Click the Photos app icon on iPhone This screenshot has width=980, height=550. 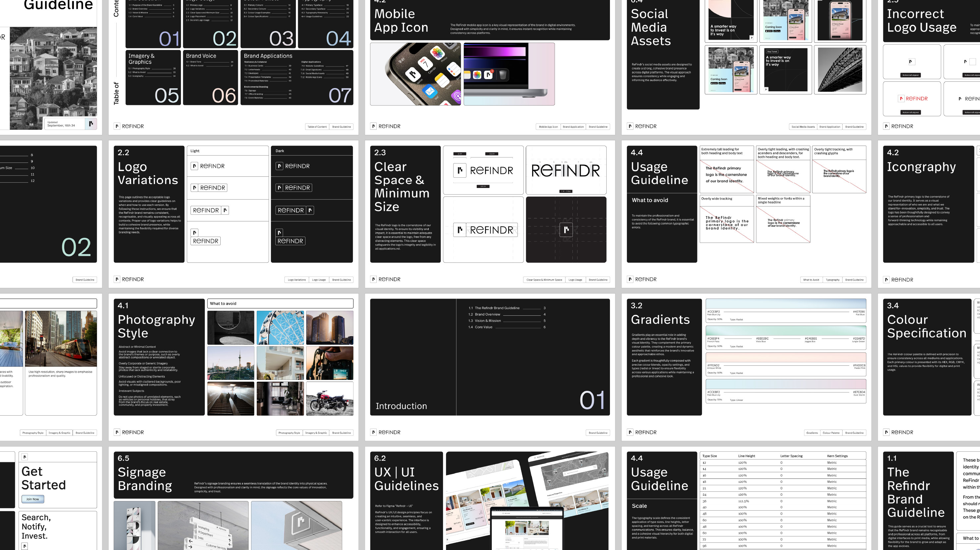click(438, 54)
